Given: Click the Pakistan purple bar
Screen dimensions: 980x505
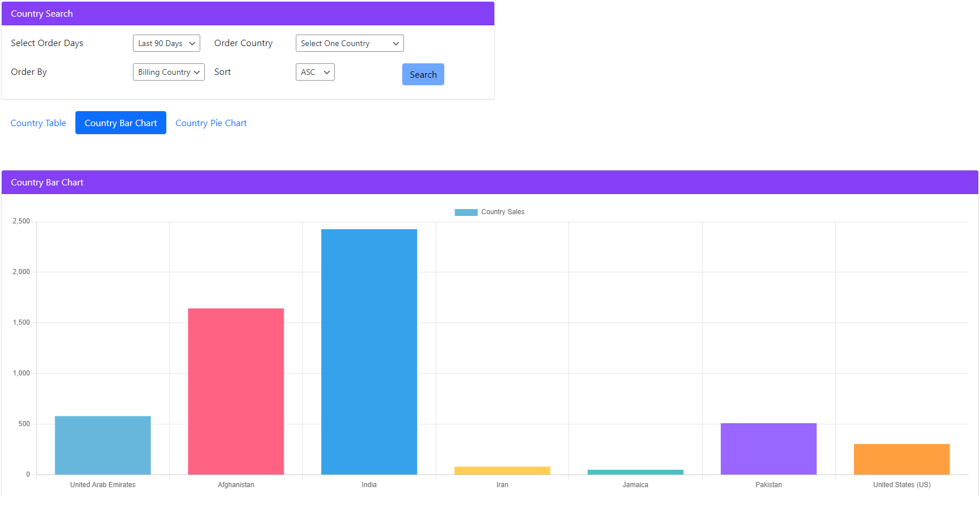Looking at the screenshot, I should (x=769, y=449).
